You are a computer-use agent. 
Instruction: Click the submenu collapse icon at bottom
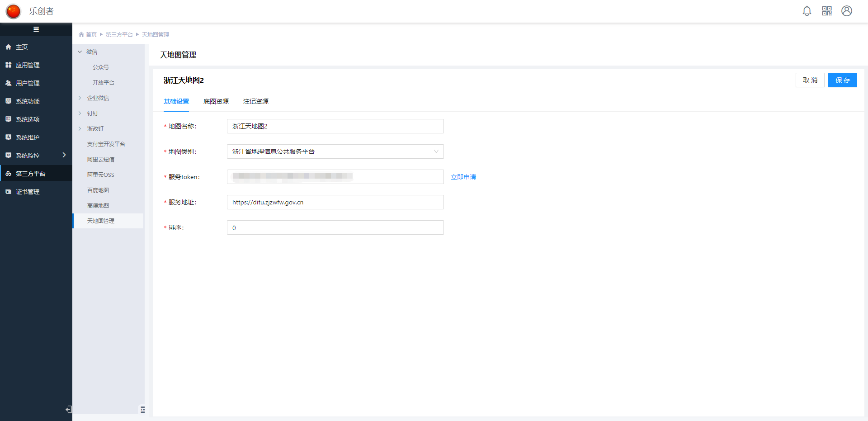[x=142, y=409]
